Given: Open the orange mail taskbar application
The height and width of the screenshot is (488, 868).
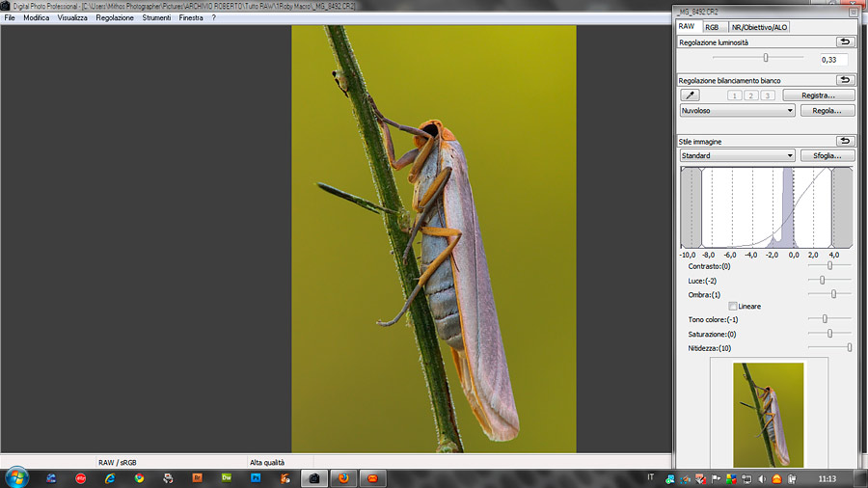Looking at the screenshot, I should pyautogui.click(x=372, y=478).
